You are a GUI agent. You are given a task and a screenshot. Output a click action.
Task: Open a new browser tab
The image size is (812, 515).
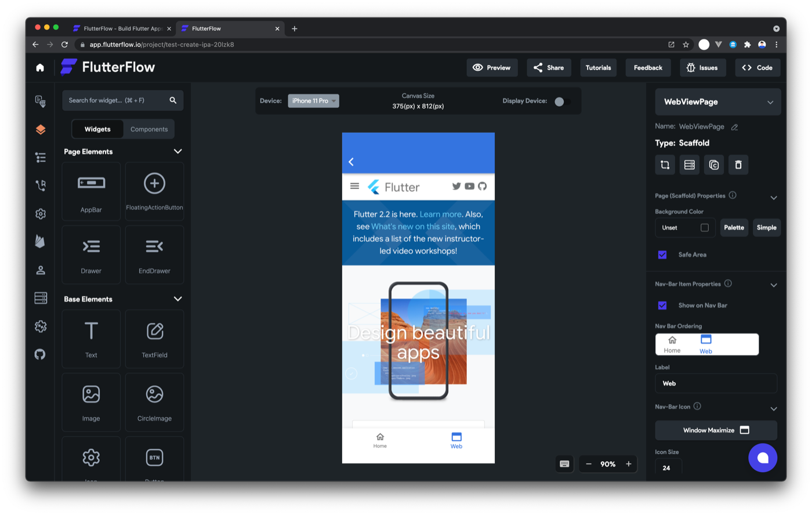point(295,28)
